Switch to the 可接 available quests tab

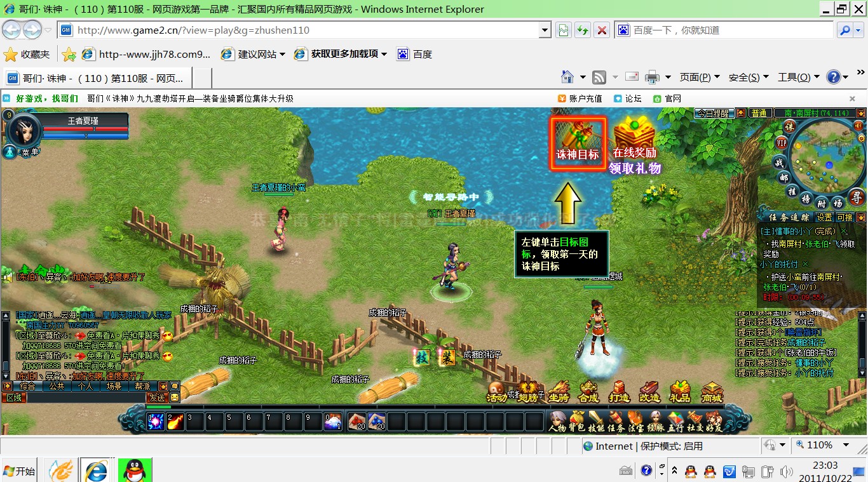point(845,217)
